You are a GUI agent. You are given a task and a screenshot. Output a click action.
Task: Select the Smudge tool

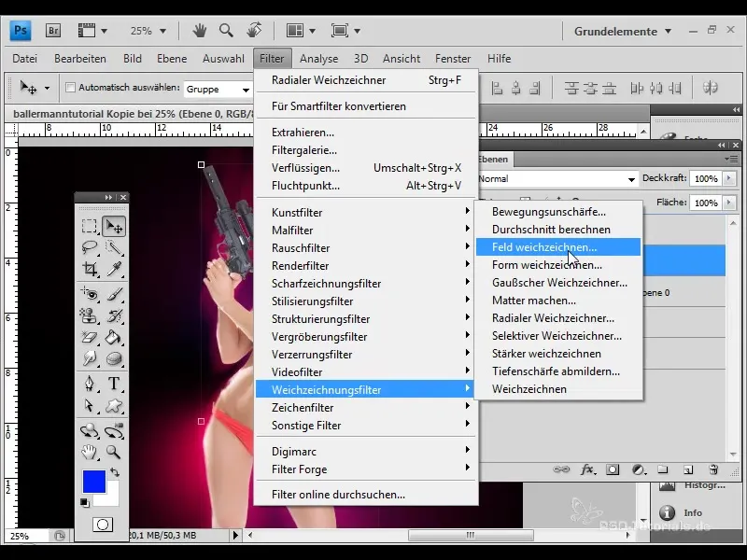(x=90, y=358)
